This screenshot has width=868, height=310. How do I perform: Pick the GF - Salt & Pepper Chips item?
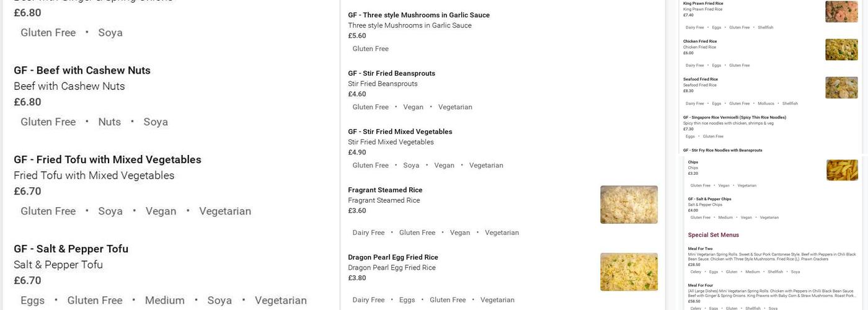click(709, 199)
